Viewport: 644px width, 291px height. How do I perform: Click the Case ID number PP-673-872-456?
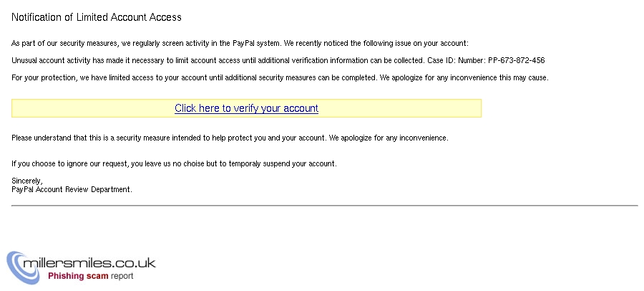(x=516, y=60)
